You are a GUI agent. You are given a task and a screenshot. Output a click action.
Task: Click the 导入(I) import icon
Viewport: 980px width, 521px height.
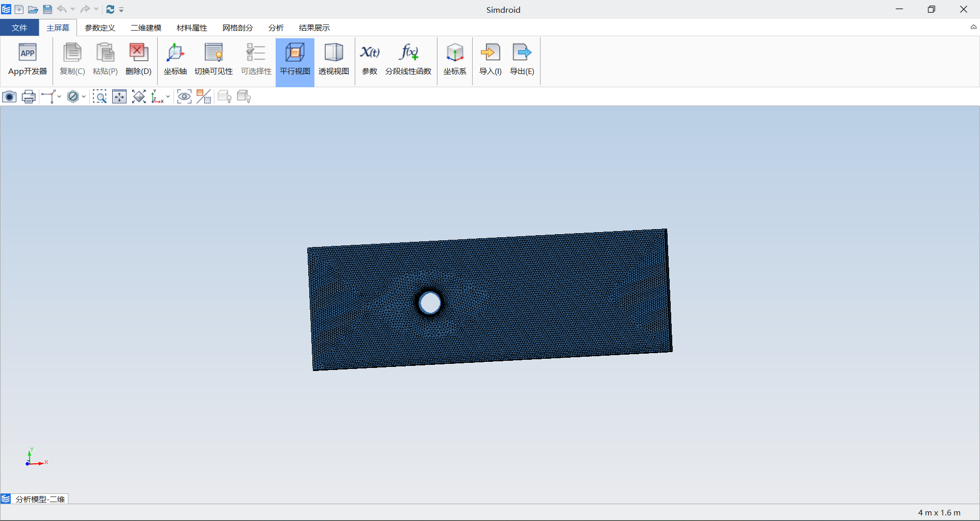(490, 60)
